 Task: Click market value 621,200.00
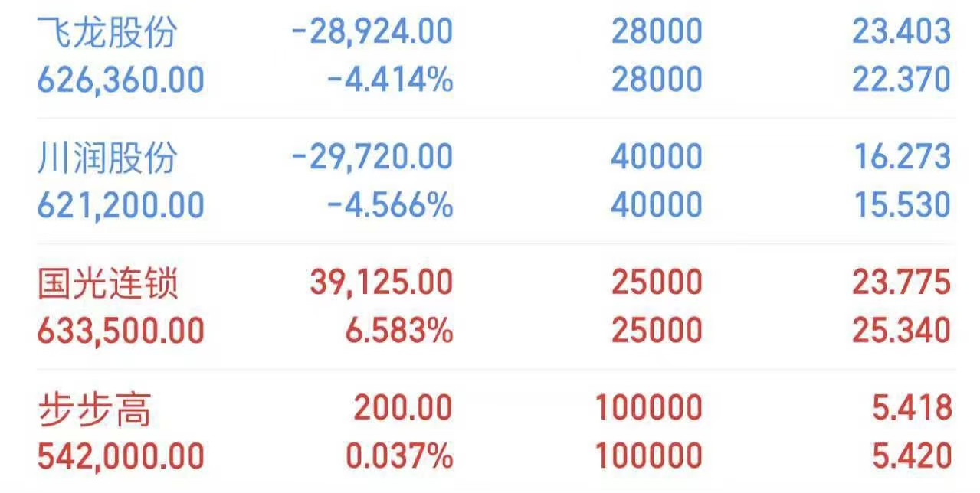pos(120,205)
